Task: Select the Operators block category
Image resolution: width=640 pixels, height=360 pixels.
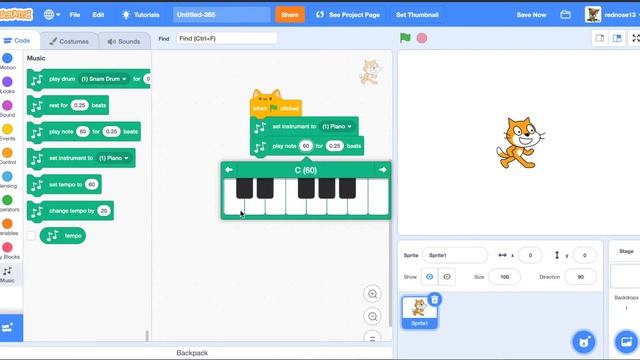Action: 8,203
